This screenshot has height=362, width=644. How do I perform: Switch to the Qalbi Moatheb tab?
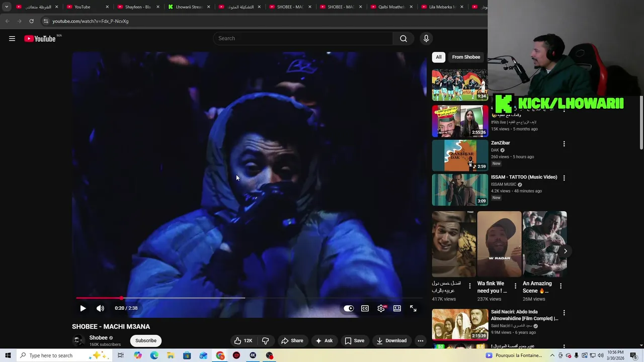(x=391, y=7)
